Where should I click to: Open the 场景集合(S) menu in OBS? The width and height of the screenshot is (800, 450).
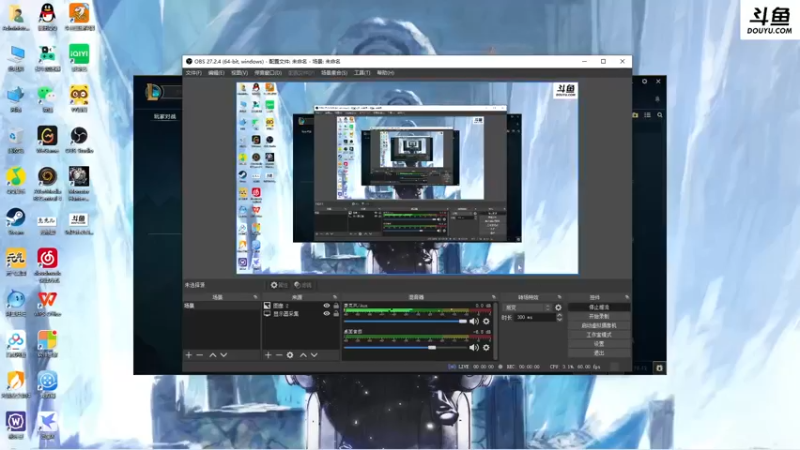pos(334,73)
